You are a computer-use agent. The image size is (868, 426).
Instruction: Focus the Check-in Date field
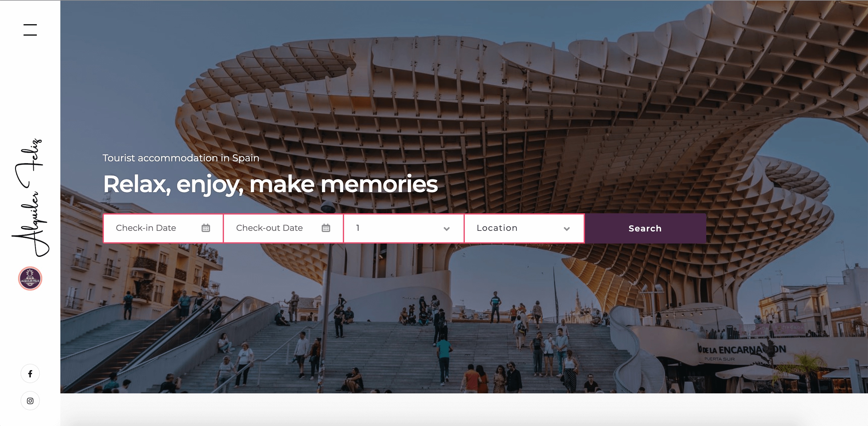pyautogui.click(x=163, y=228)
